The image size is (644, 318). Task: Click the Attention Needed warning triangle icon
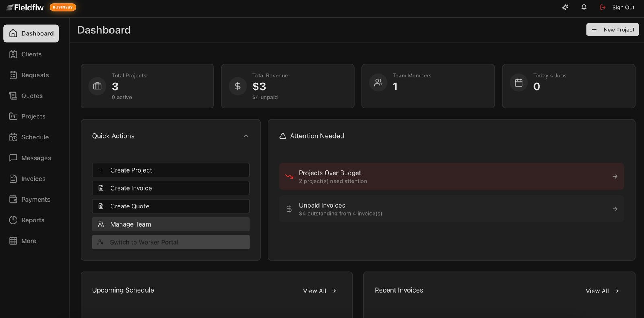pyautogui.click(x=283, y=136)
